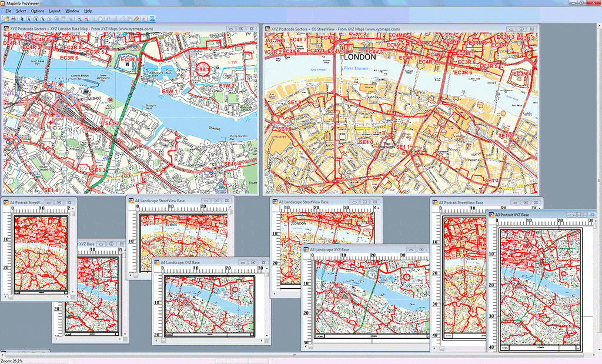Open the Layout menu
Viewport: 602px width, 364px height.
pyautogui.click(x=55, y=11)
